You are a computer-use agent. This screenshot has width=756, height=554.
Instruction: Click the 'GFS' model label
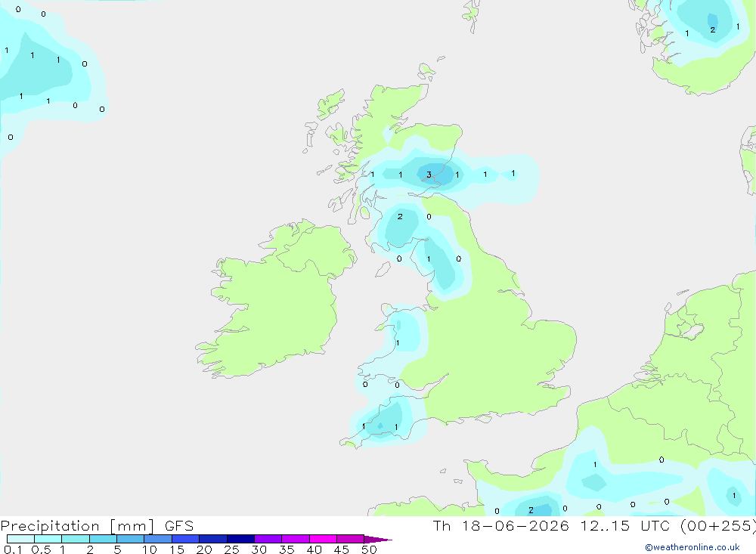(x=179, y=526)
